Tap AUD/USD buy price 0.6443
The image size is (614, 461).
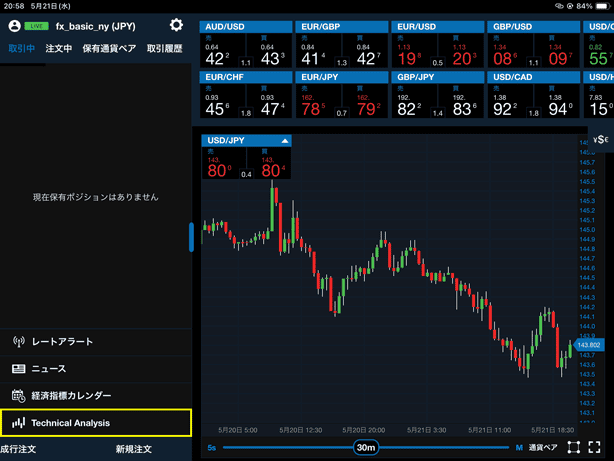coord(269,51)
